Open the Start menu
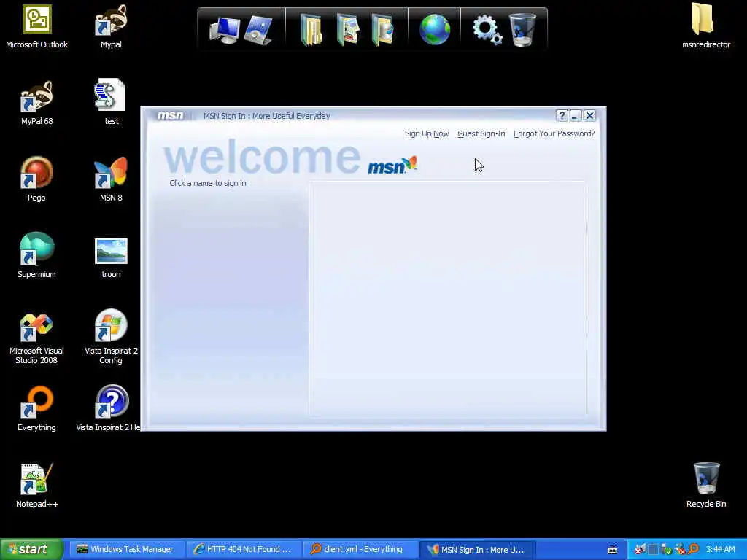The width and height of the screenshot is (747, 560). [x=31, y=549]
